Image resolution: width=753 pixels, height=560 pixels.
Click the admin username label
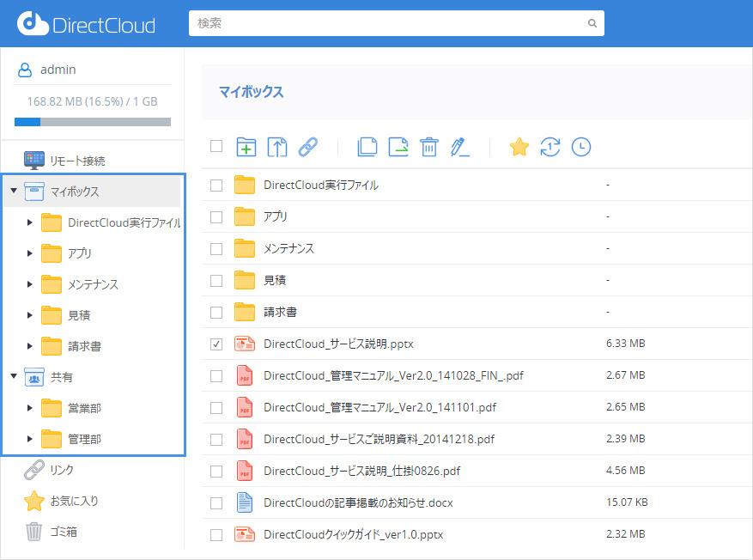pyautogui.click(x=58, y=70)
